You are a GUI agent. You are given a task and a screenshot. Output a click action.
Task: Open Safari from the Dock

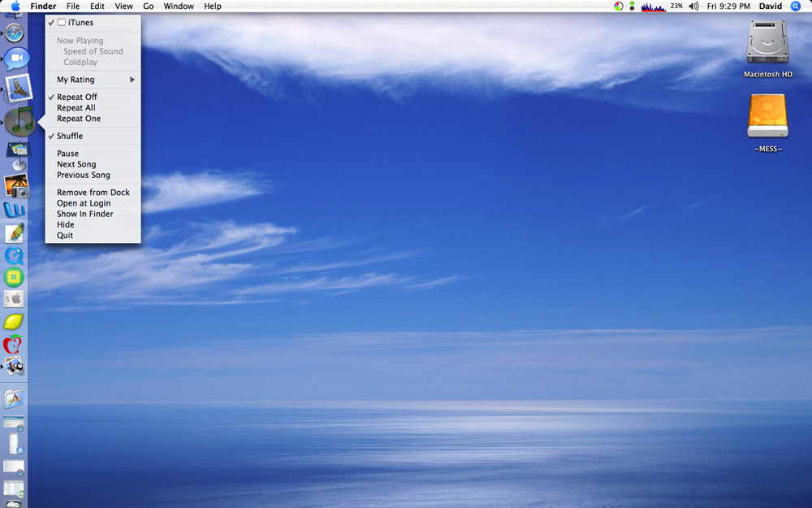(x=15, y=33)
